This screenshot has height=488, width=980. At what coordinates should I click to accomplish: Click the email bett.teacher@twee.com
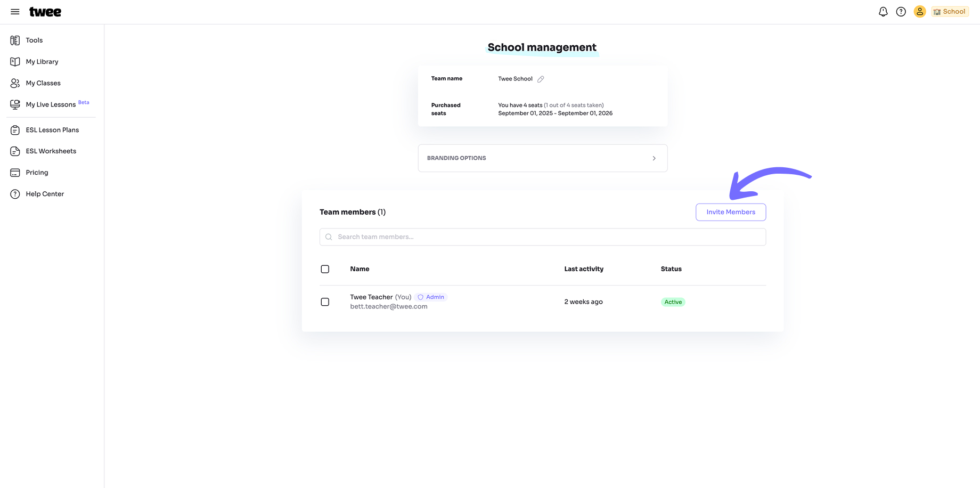tap(389, 307)
